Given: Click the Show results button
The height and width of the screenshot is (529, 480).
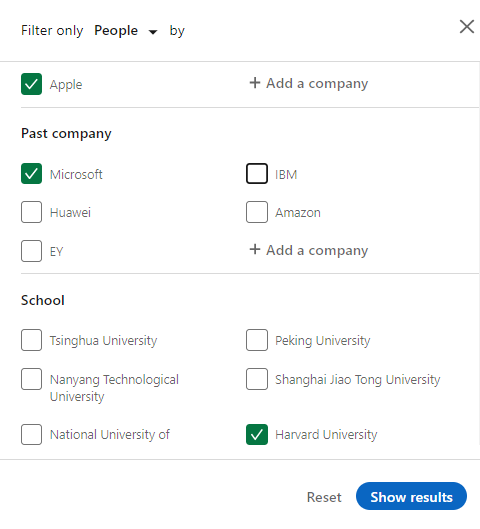Looking at the screenshot, I should 411,496.
